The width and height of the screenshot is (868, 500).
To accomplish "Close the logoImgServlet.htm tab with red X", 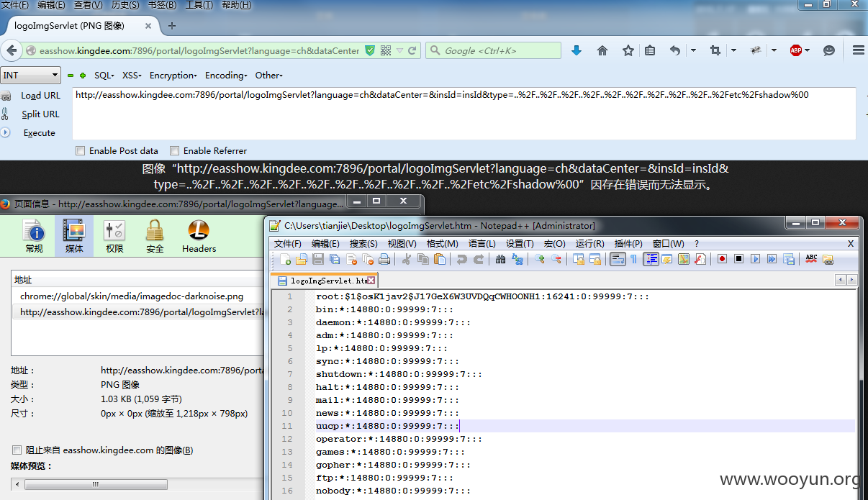I will point(371,281).
